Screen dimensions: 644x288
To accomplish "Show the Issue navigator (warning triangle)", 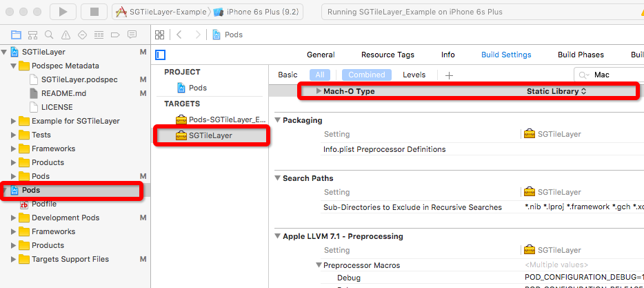I will 66,35.
